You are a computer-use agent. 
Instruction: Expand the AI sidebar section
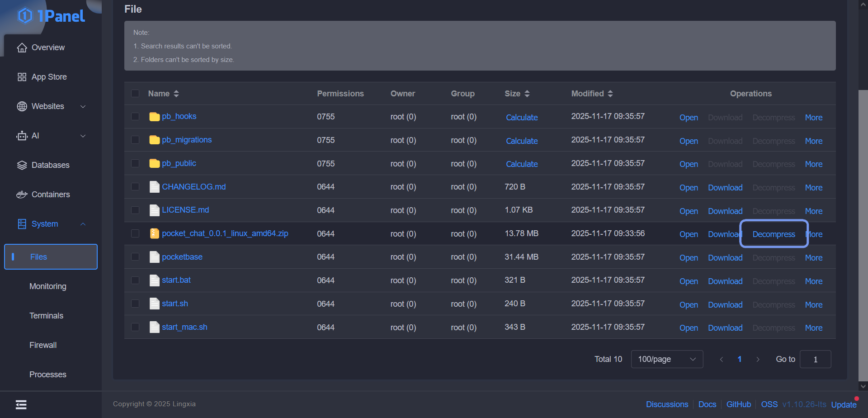point(51,136)
